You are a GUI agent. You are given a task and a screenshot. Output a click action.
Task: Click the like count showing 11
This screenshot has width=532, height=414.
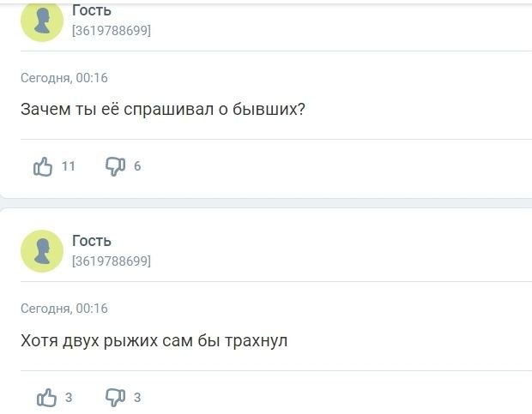pyautogui.click(x=69, y=166)
